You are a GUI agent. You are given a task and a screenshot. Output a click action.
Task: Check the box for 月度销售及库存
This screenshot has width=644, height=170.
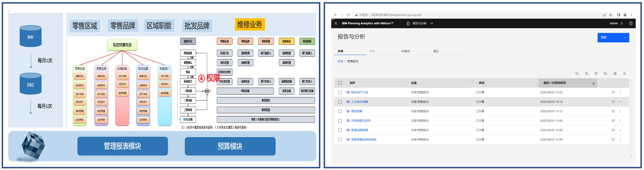click(340, 121)
